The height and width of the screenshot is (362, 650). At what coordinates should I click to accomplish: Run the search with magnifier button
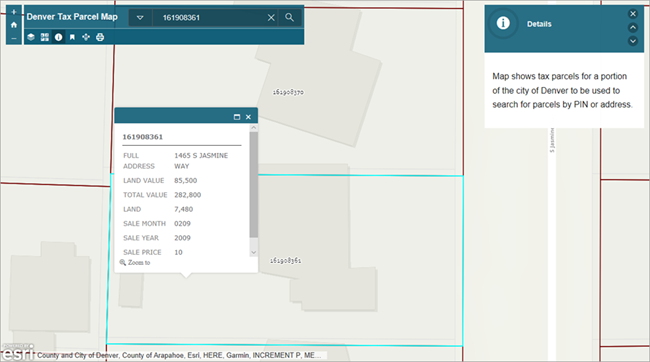coord(289,17)
